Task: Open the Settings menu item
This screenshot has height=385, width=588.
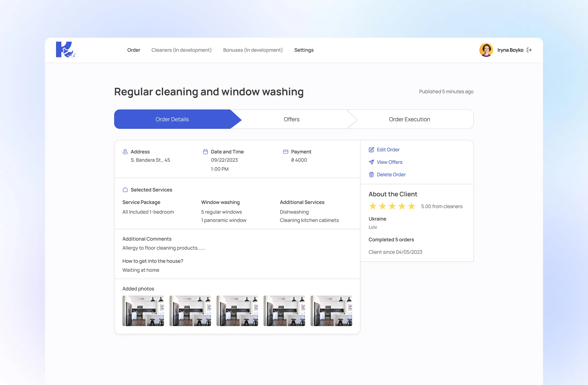Action: [304, 50]
